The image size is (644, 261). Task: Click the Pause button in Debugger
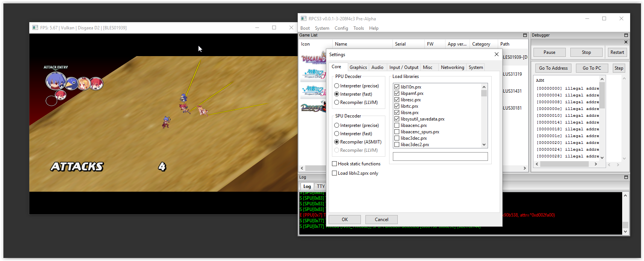tap(549, 52)
